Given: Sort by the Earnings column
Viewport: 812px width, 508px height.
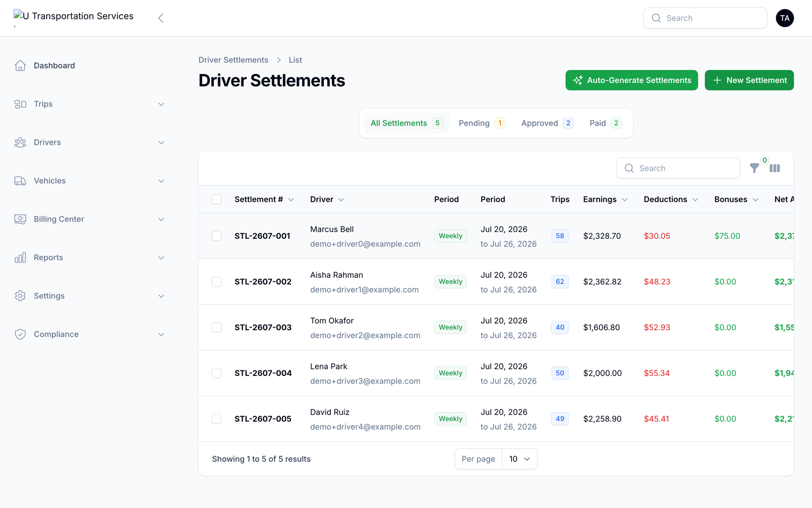Looking at the screenshot, I should coord(605,199).
